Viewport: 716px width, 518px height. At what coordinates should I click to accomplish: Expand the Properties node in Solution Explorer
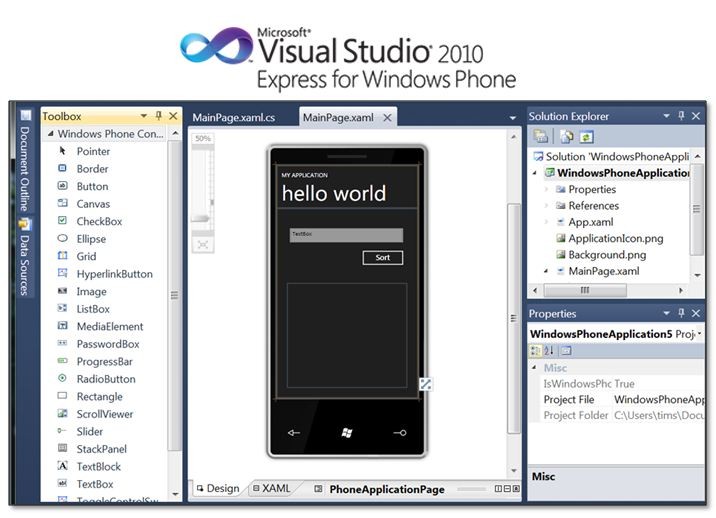click(546, 189)
